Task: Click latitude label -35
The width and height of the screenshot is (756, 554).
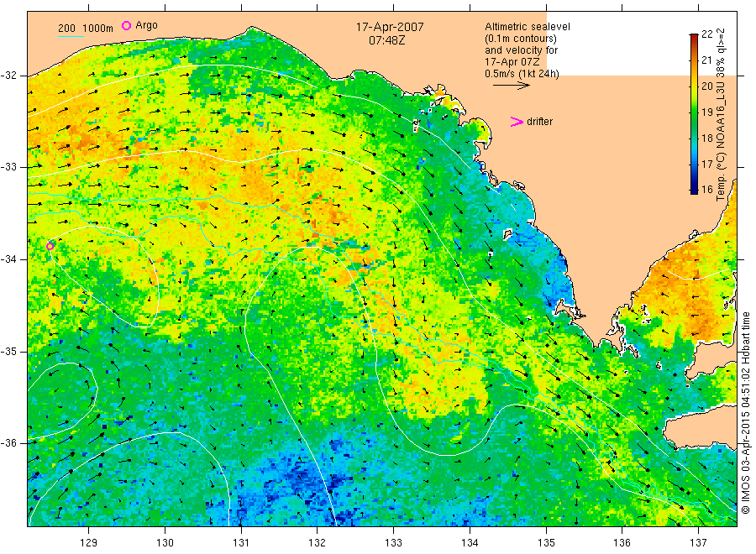Action: click(x=8, y=351)
